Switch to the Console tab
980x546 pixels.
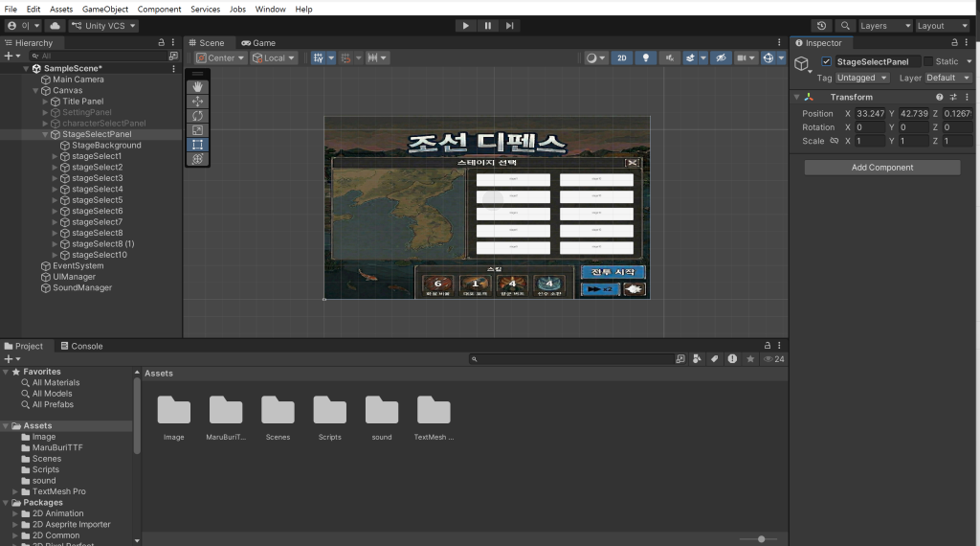point(81,346)
